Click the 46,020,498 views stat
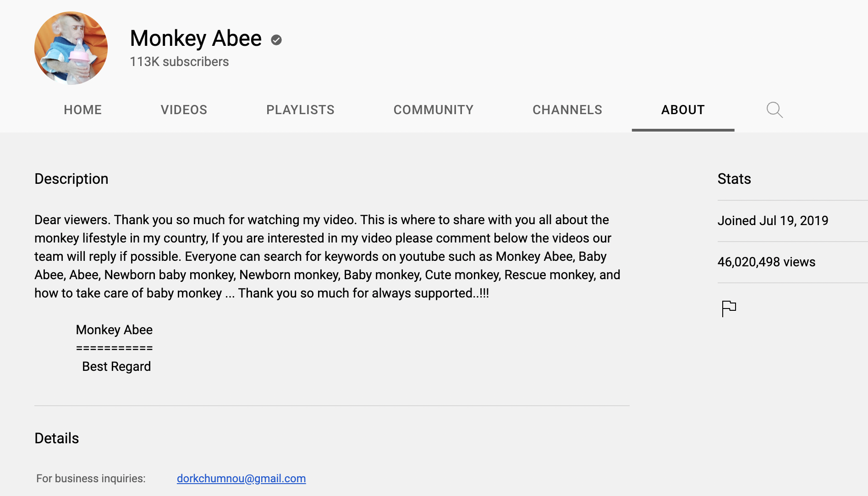 pyautogui.click(x=766, y=262)
